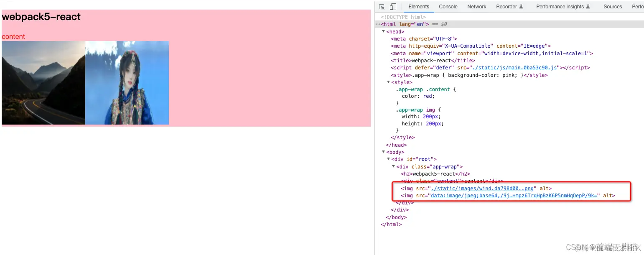Select the meta name viewport line
Screen dimensions: 644x255
point(492,54)
